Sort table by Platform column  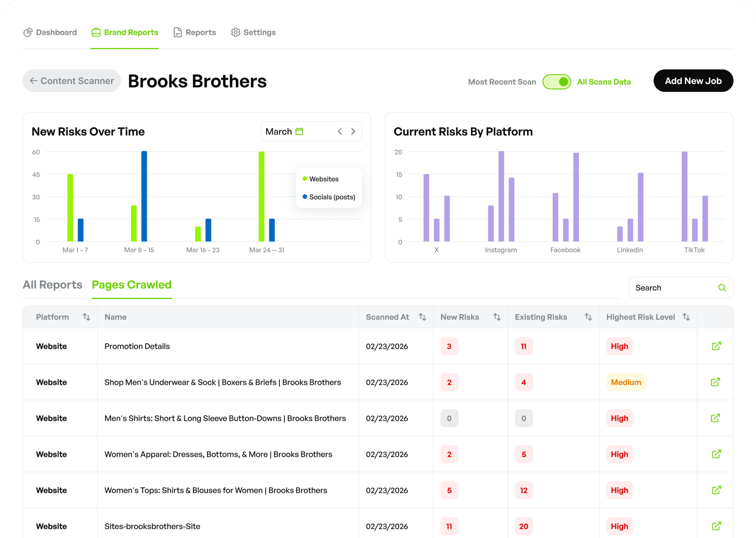[x=87, y=317]
